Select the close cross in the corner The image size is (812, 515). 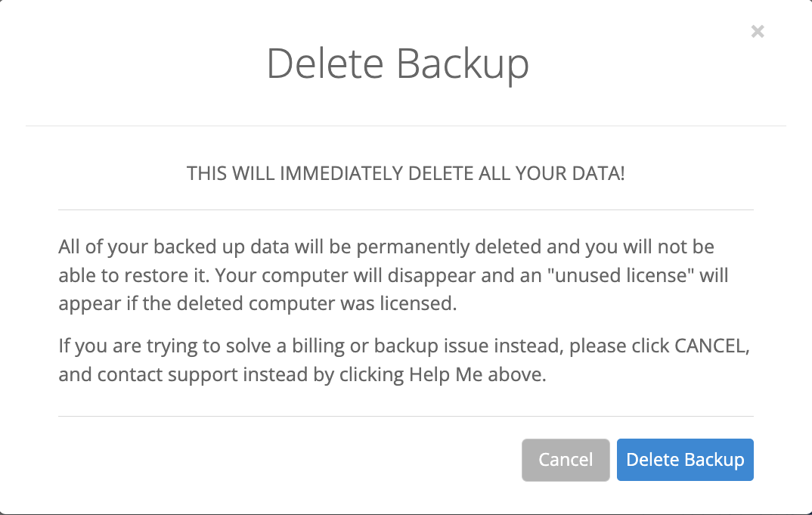757,31
